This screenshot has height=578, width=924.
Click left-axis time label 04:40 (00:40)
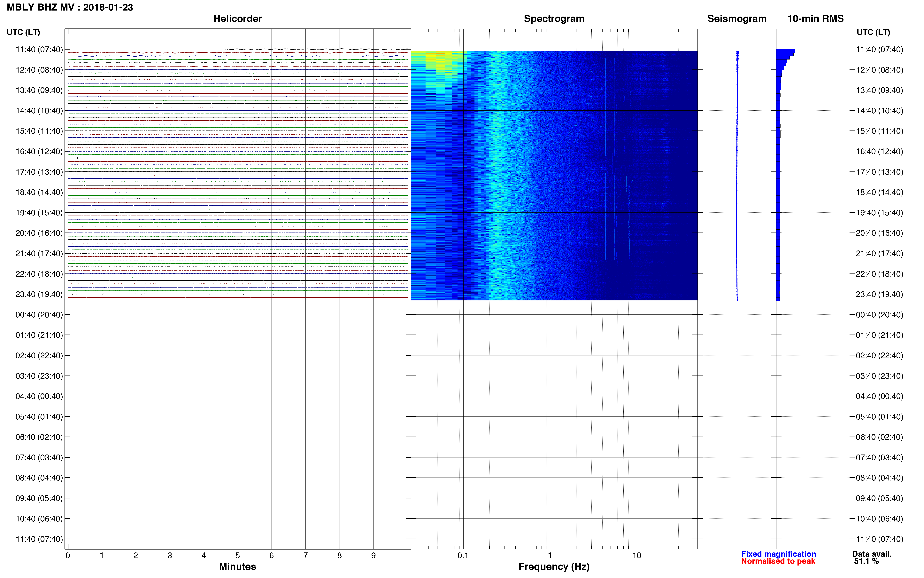[x=39, y=396]
